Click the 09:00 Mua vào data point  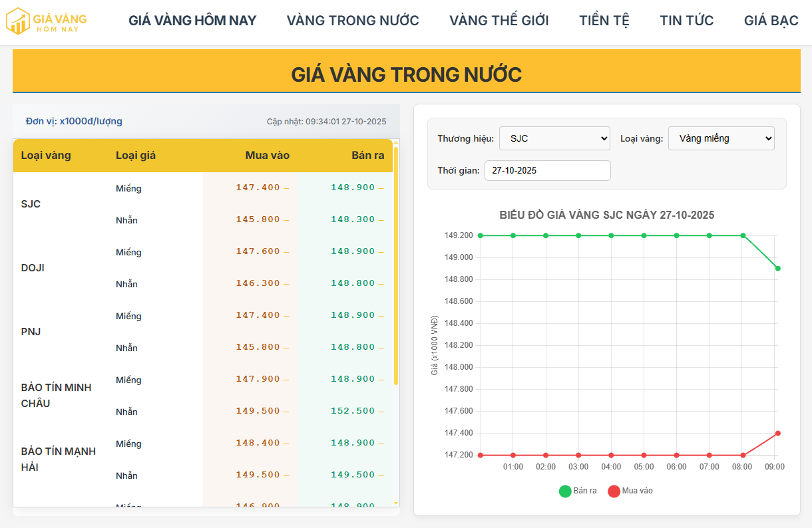(x=777, y=434)
